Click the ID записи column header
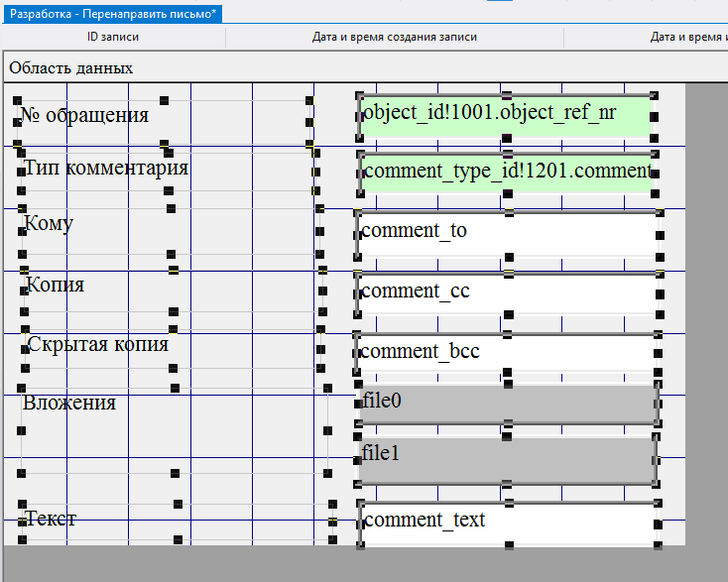The width and height of the screenshot is (728, 582). click(x=113, y=37)
